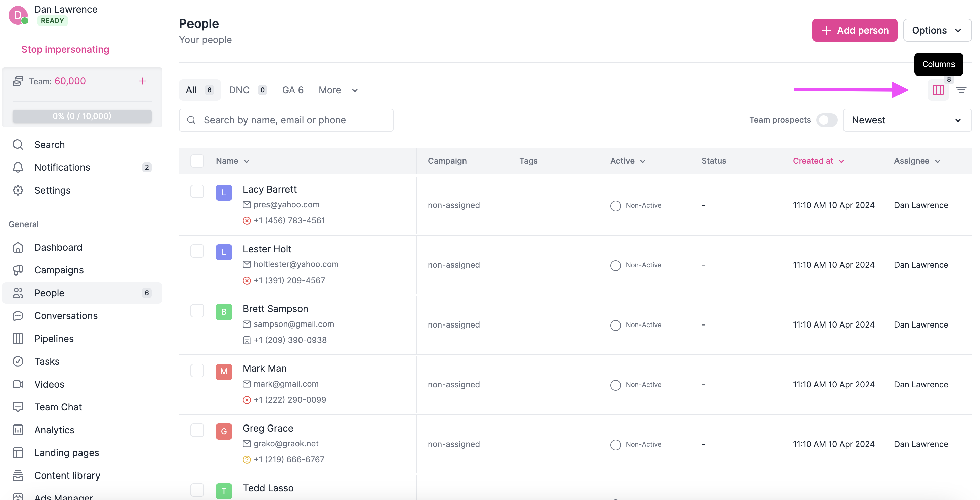Click the Add person button

[855, 30]
